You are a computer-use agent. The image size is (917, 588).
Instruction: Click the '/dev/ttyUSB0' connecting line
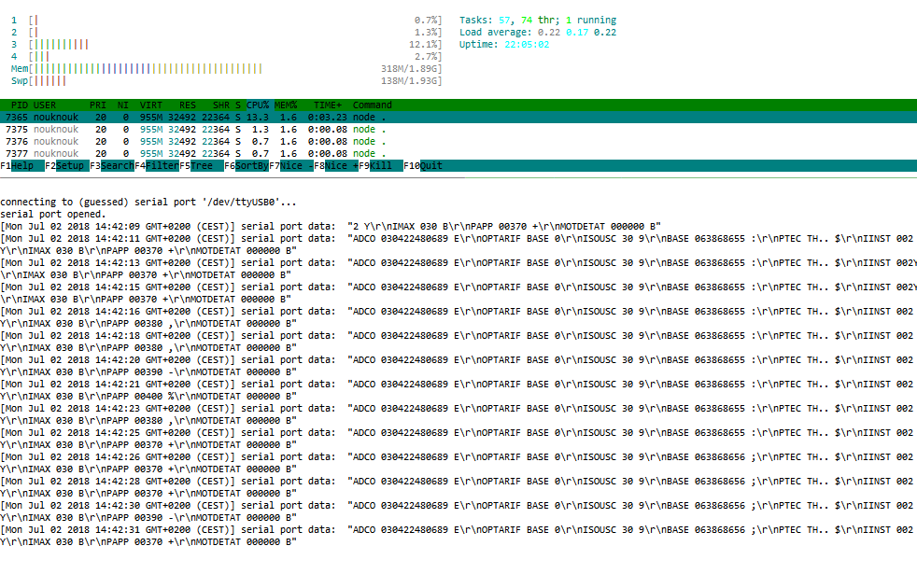coord(148,203)
